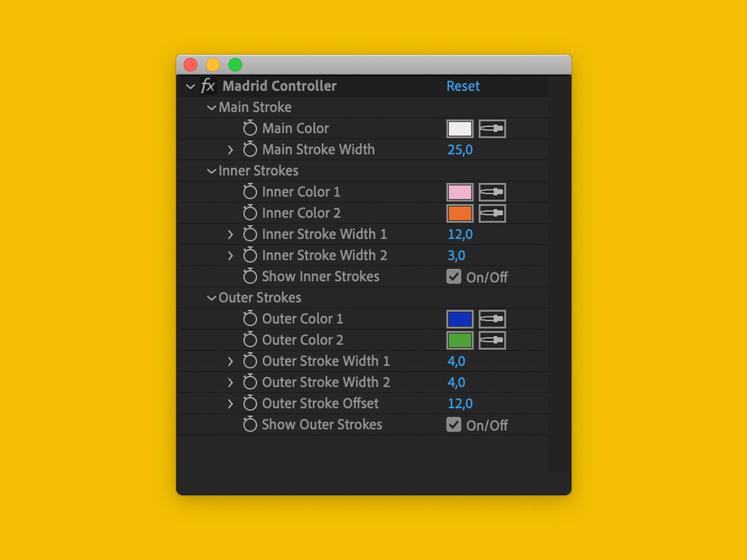Expand the Inner Stroke Width 2 property

231,255
